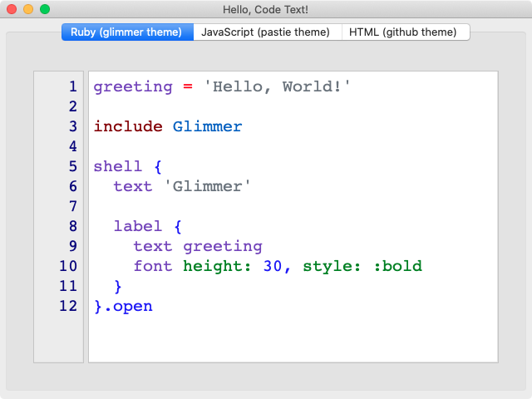This screenshot has width=532, height=399.
Task: Click line number 2 in the gutter
Action: (x=73, y=106)
